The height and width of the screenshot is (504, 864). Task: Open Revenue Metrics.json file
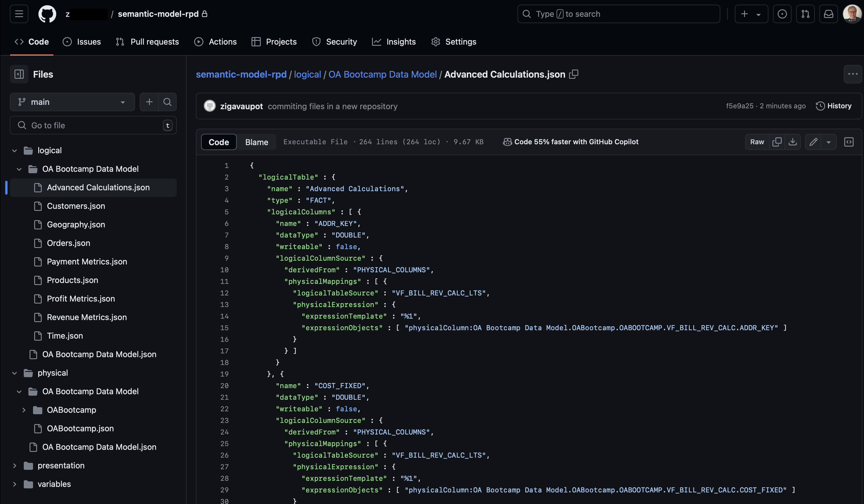click(x=87, y=317)
